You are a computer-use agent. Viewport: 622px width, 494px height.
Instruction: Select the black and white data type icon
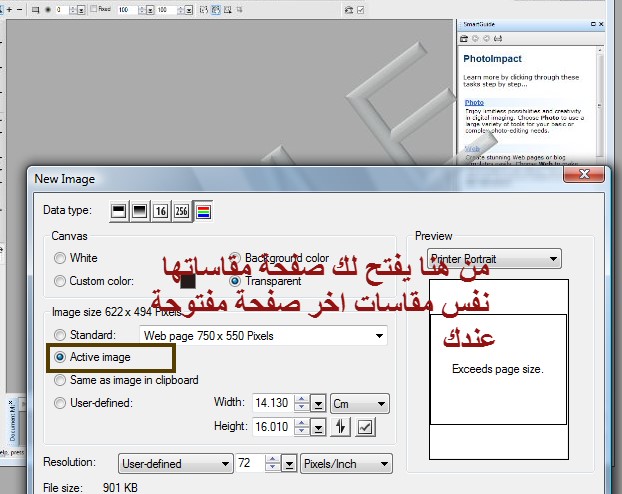click(118, 211)
